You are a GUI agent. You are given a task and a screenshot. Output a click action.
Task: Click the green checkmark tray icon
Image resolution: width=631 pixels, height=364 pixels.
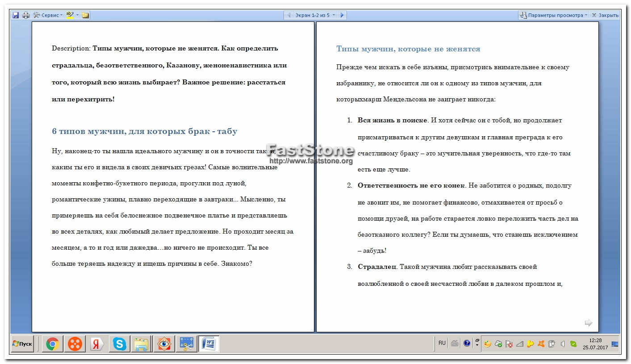573,344
